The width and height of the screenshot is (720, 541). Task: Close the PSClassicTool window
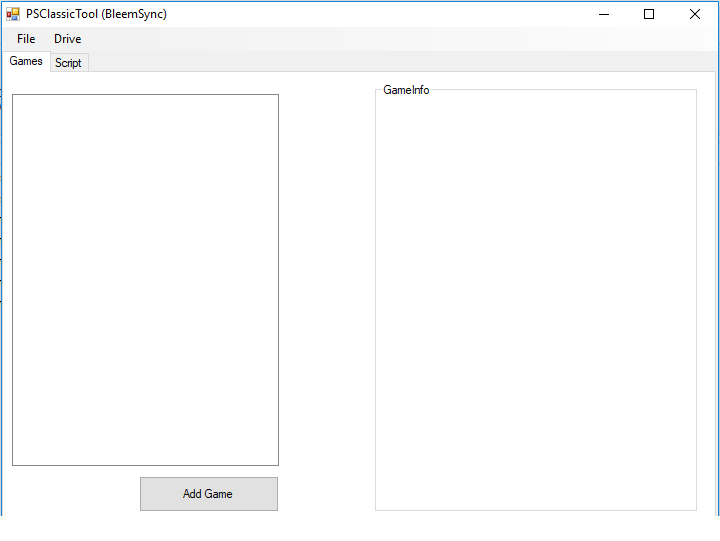695,14
